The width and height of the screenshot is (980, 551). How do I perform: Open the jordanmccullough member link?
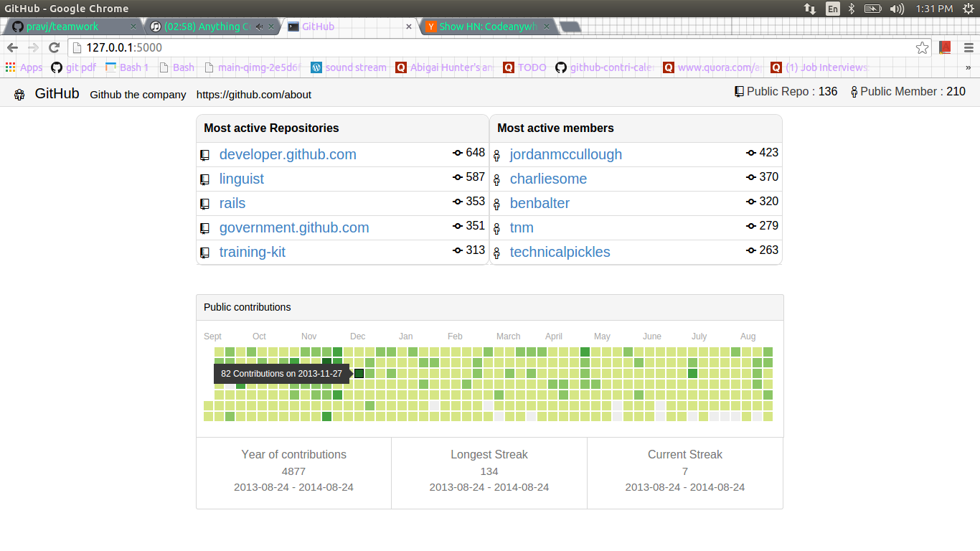[566, 154]
